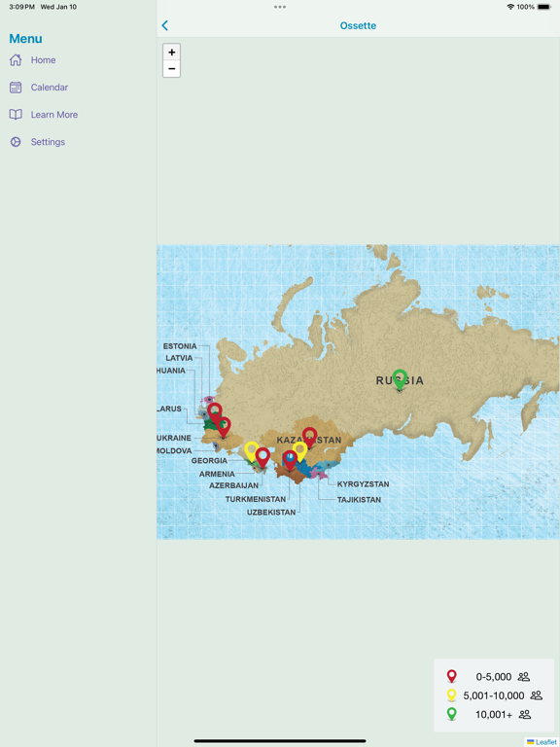Image resolution: width=560 pixels, height=747 pixels.
Task: Click the Ossette page title
Action: pos(358,25)
